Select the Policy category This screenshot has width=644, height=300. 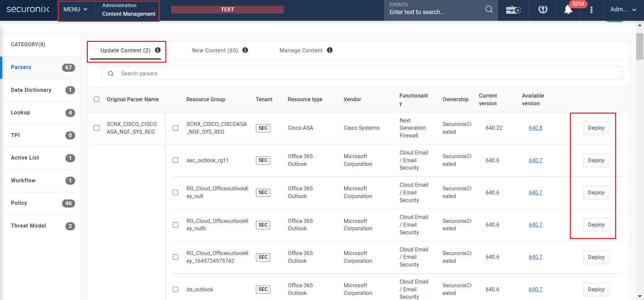click(40, 203)
